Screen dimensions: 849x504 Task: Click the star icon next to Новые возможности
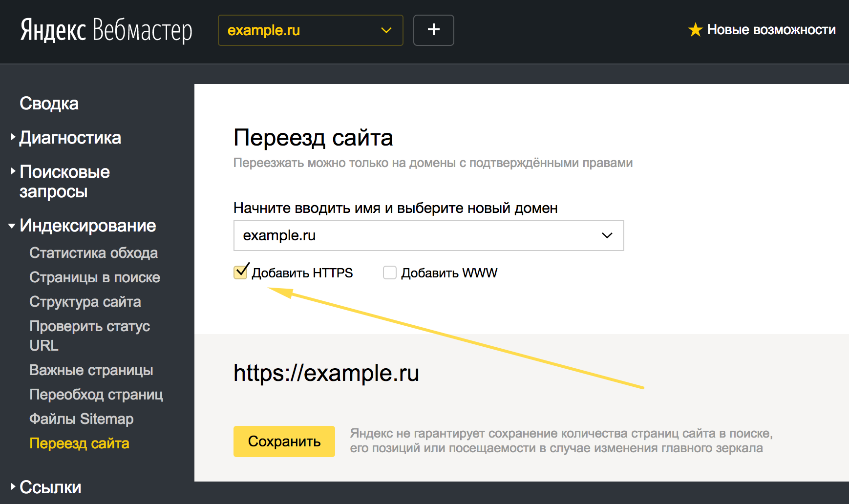click(x=695, y=30)
